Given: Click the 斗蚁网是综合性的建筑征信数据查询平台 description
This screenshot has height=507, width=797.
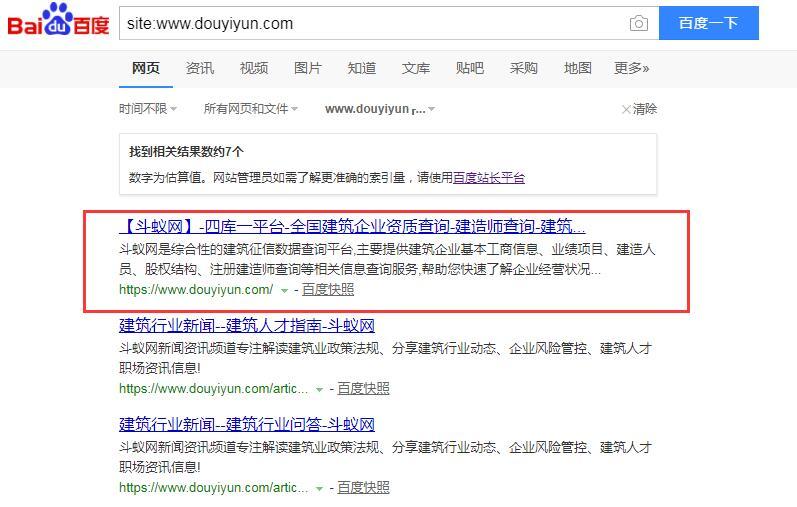Looking at the screenshot, I should pos(387,259).
